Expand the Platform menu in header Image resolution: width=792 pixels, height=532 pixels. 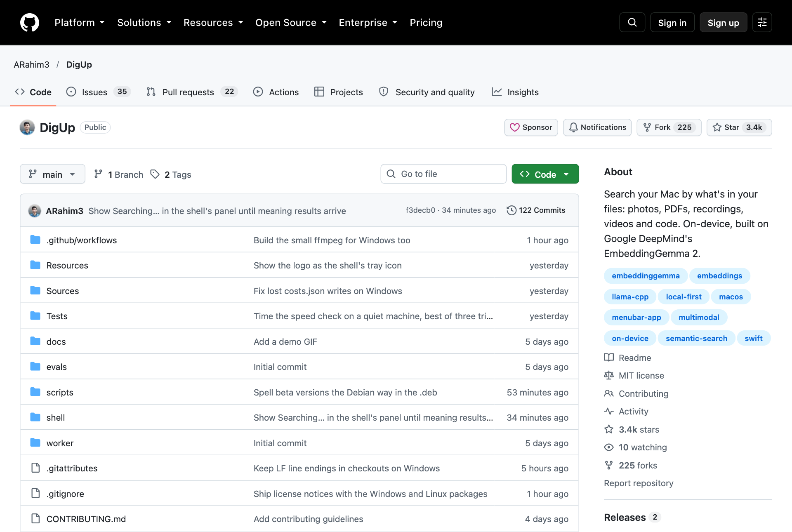[79, 23]
